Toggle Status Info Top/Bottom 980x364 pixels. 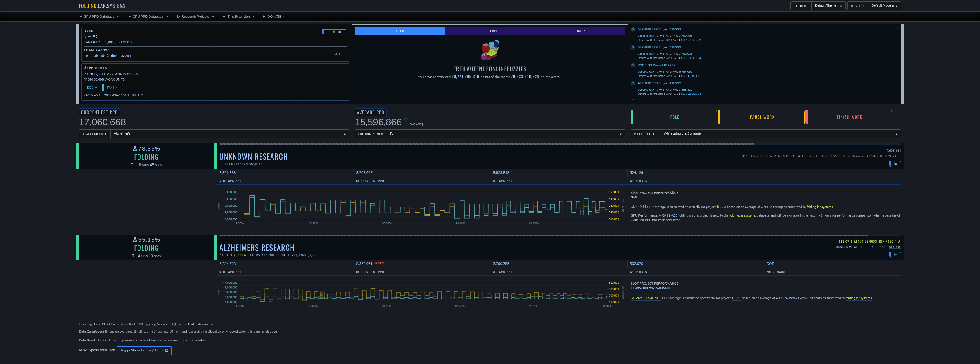pos(144,350)
